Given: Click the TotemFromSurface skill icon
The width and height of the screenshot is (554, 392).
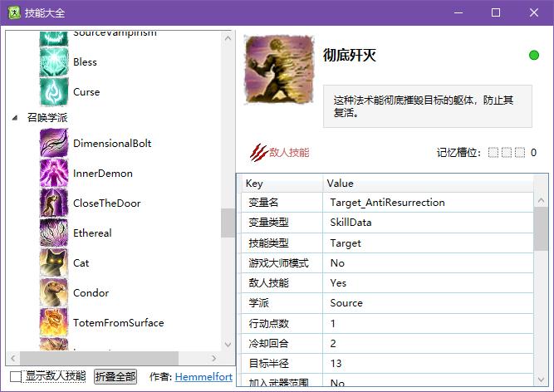Looking at the screenshot, I should pyautogui.click(x=54, y=322).
